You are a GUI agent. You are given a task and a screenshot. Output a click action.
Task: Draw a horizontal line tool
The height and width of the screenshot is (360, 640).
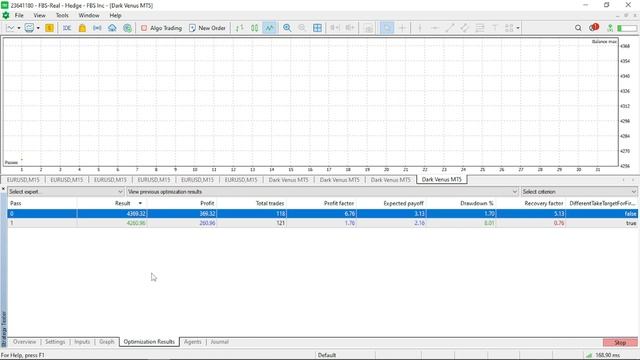[x=434, y=28]
